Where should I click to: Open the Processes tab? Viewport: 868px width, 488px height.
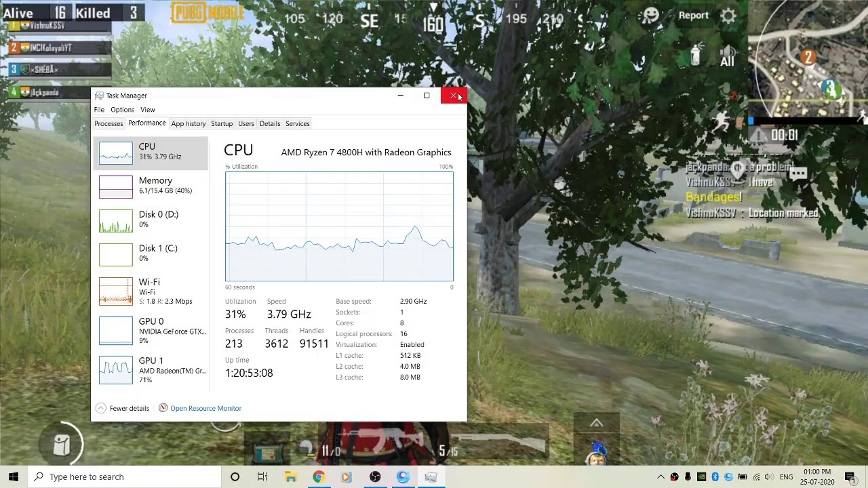tap(108, 123)
